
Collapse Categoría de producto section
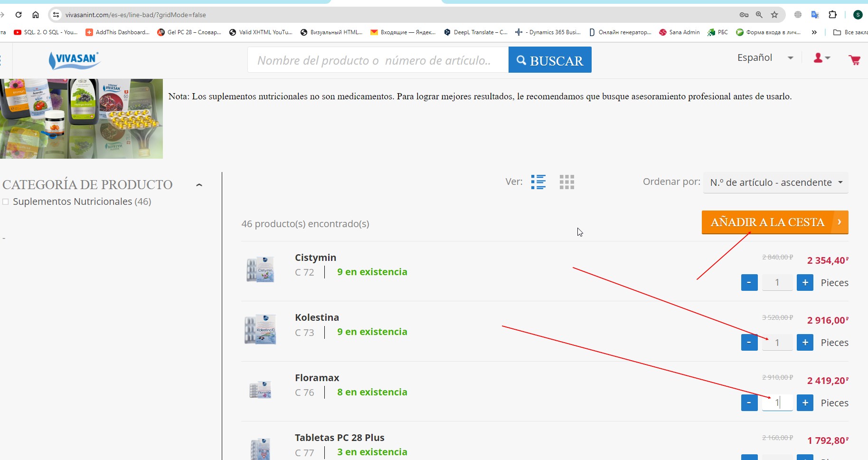pyautogui.click(x=199, y=185)
